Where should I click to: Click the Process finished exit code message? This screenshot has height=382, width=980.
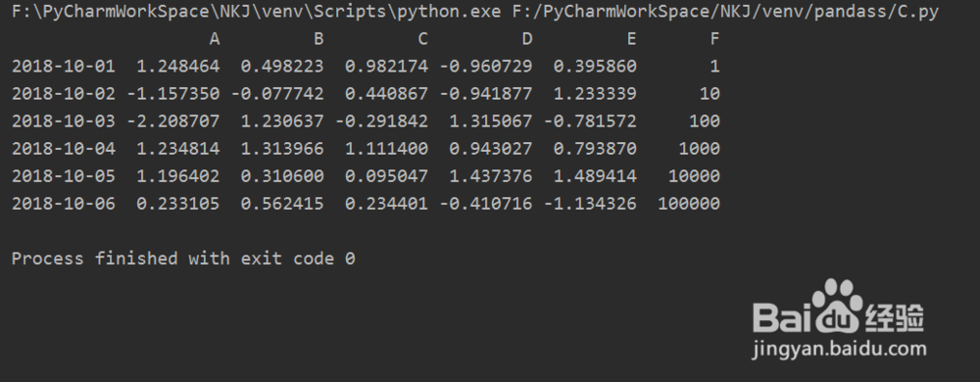coord(183,259)
